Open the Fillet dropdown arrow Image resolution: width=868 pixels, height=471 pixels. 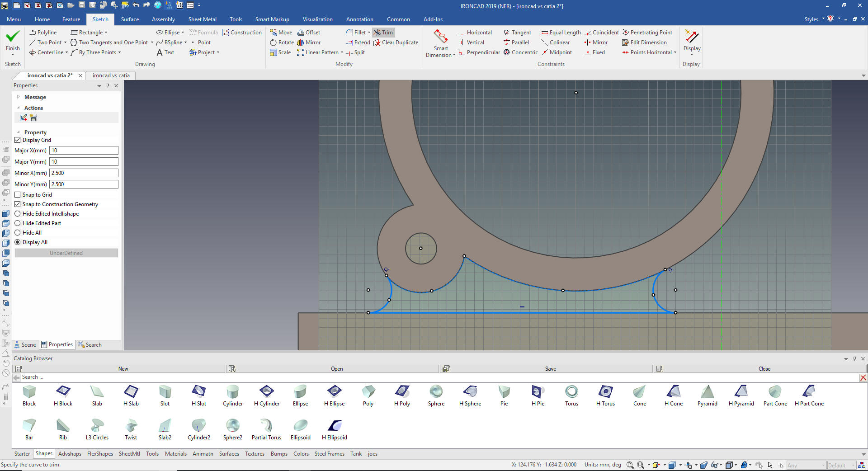pos(369,33)
